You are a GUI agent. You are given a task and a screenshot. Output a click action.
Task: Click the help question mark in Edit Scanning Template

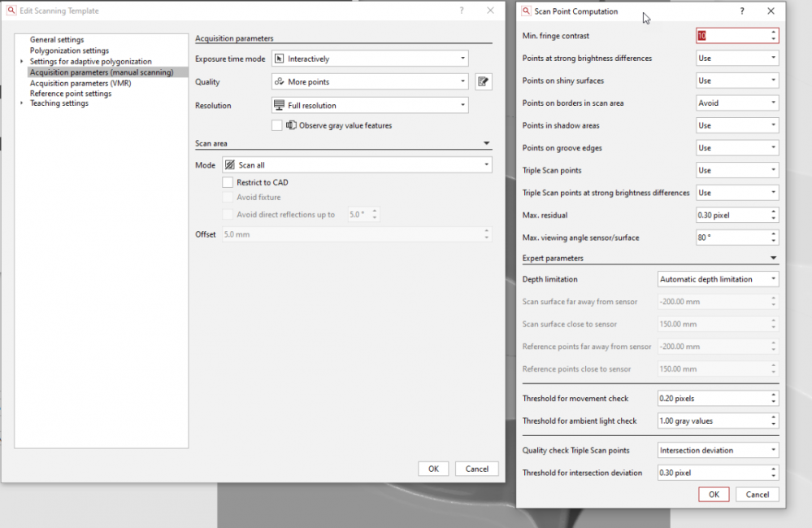pos(462,11)
